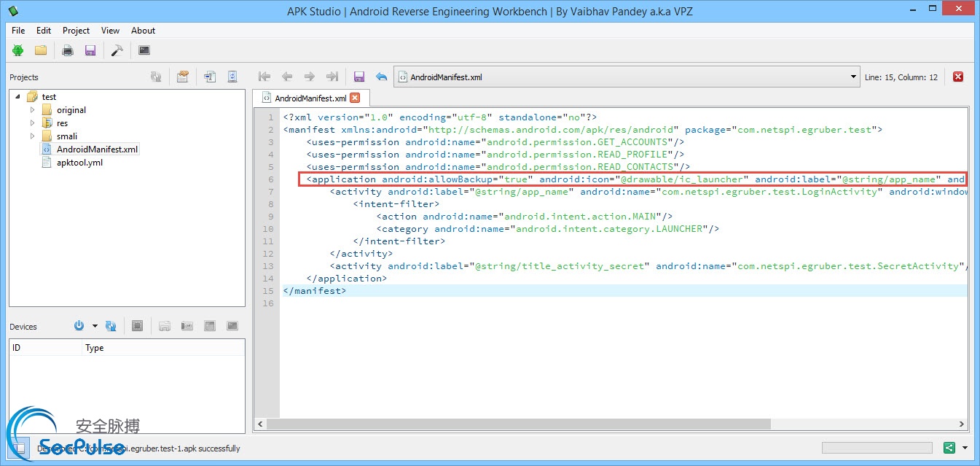Select apktool.yml in the project tree
Image resolution: width=980 pixels, height=466 pixels.
[79, 163]
